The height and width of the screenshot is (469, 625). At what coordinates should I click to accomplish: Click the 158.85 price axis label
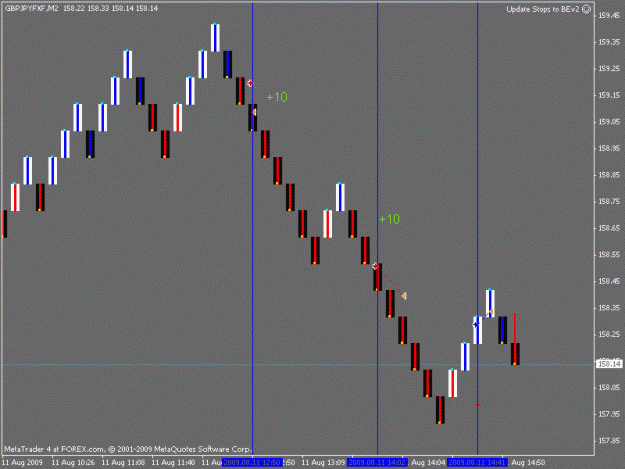click(x=609, y=175)
